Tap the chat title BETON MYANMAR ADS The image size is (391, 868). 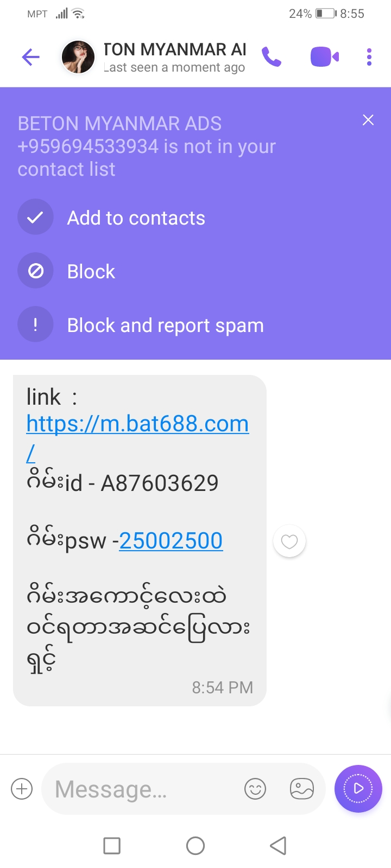click(175, 50)
